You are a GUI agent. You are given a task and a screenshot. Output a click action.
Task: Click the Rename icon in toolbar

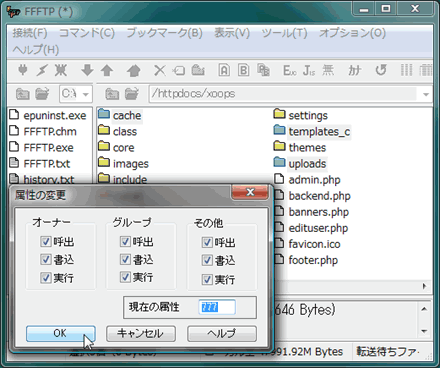coord(179,71)
